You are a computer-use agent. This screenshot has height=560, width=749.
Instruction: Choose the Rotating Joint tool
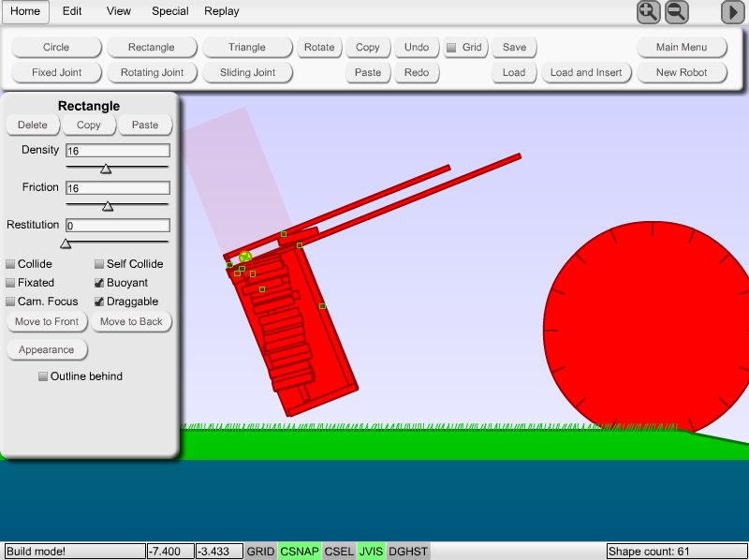(x=152, y=73)
